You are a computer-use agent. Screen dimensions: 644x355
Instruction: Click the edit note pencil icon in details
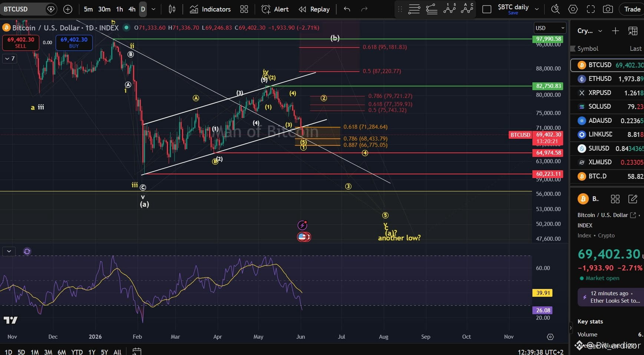[x=633, y=199]
